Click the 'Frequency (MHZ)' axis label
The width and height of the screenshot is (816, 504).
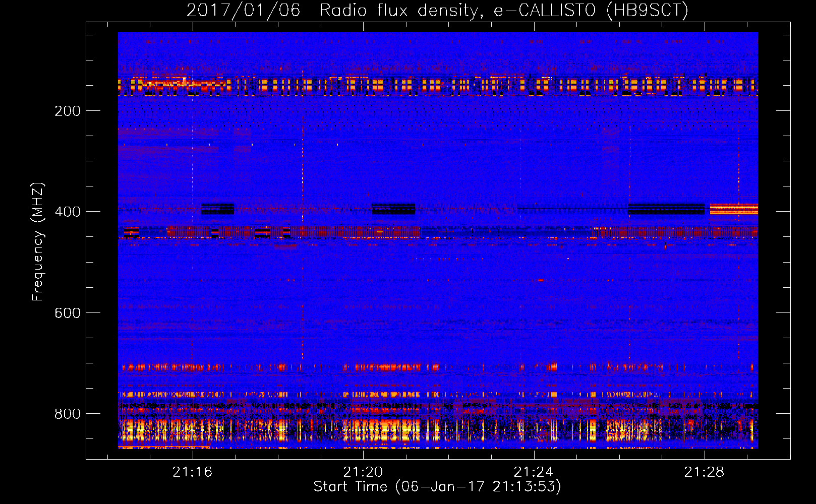(x=38, y=241)
